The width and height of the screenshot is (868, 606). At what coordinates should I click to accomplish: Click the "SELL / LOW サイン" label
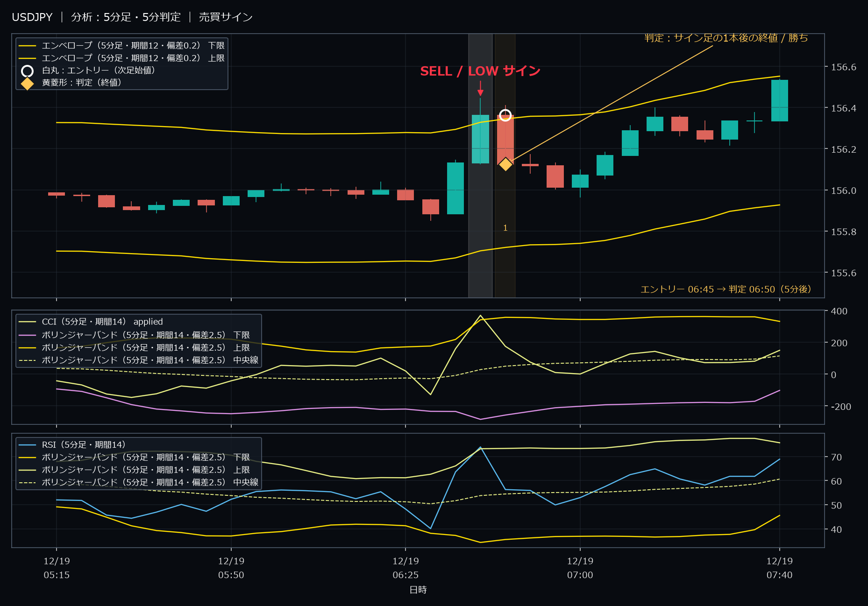point(480,71)
